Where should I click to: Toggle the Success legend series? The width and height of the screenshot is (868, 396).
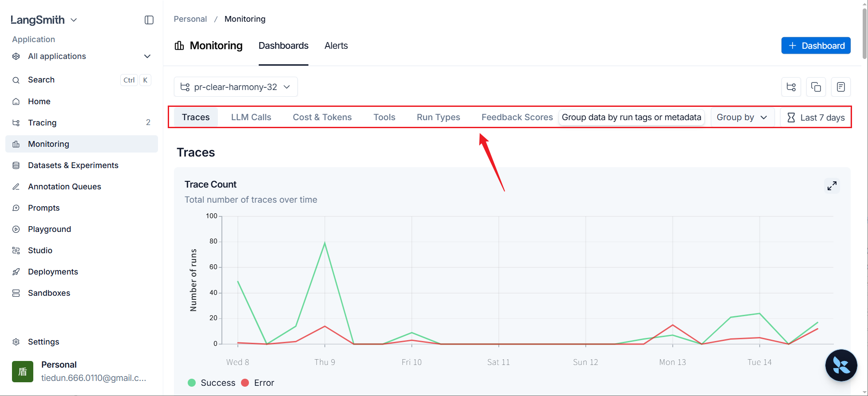(x=212, y=383)
